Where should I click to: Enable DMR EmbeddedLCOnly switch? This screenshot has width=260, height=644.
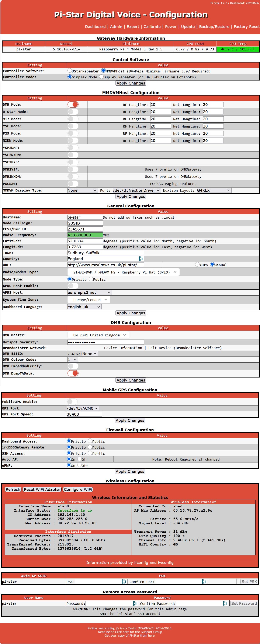pyautogui.click(x=73, y=366)
